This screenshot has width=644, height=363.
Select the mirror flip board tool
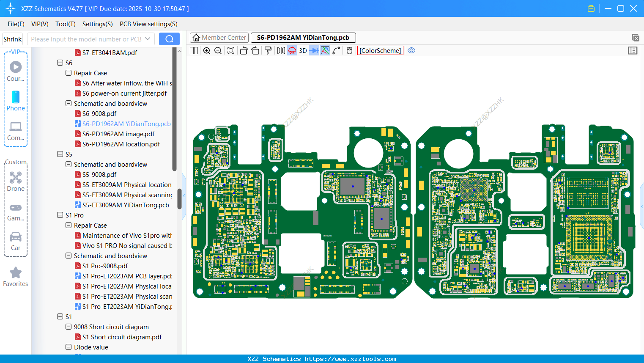click(x=280, y=50)
